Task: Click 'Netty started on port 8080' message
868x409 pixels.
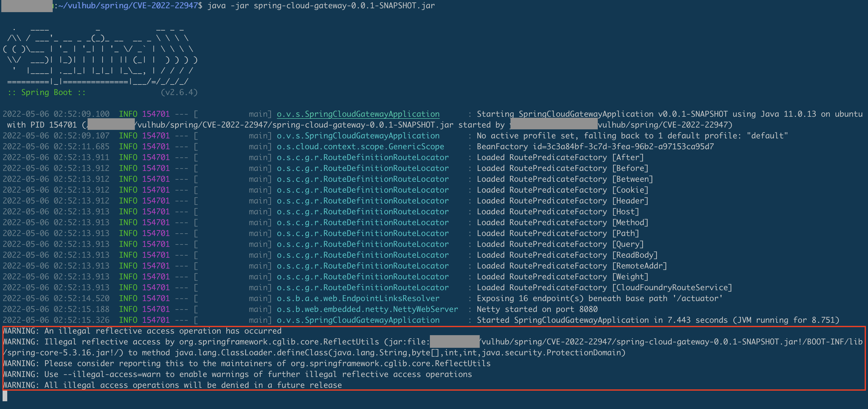Action: coord(537,309)
